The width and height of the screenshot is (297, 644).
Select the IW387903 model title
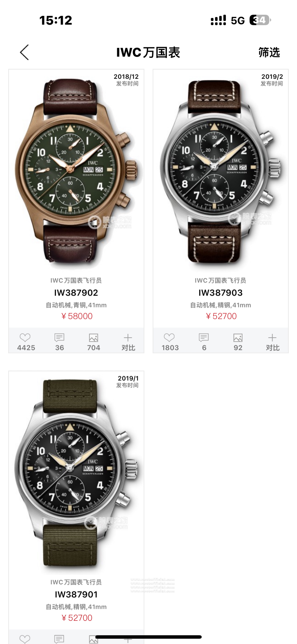220,292
